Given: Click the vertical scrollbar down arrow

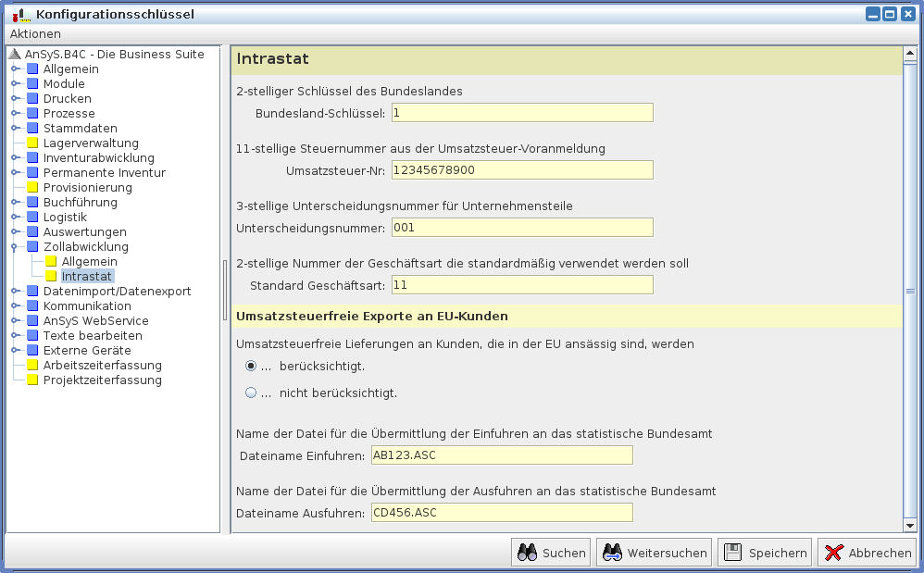Looking at the screenshot, I should [910, 525].
